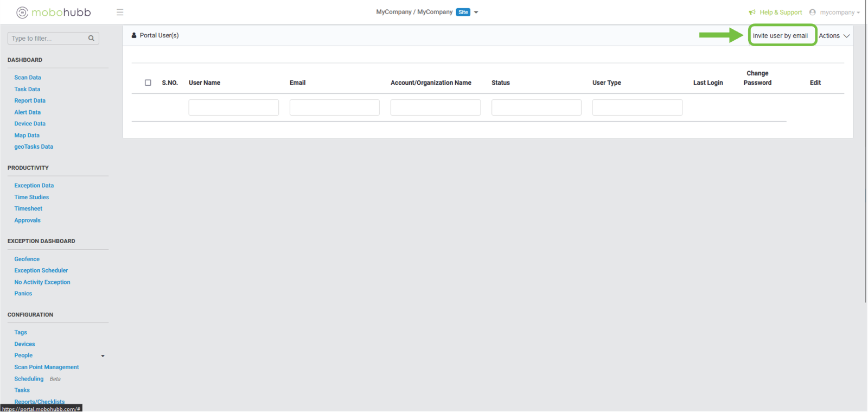Toggle the hamburger sidebar menu icon
Image resolution: width=868 pixels, height=412 pixels.
(120, 12)
